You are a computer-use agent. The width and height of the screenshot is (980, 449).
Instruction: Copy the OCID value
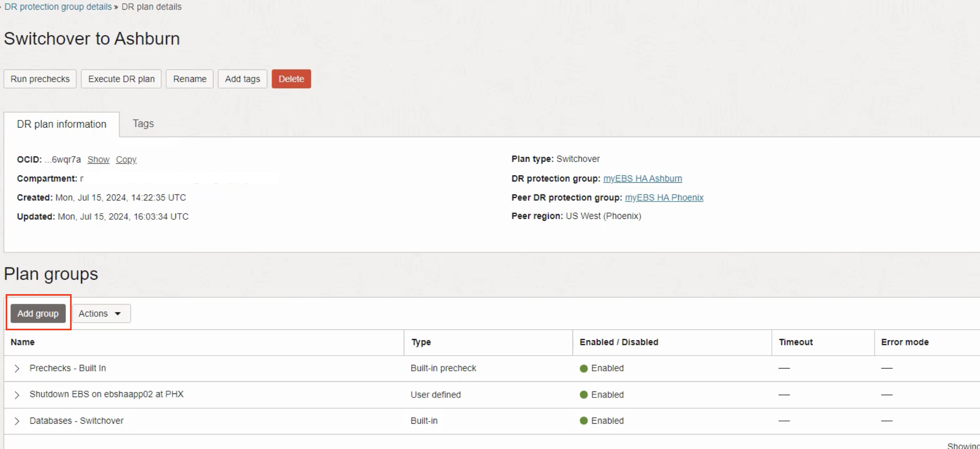point(126,159)
